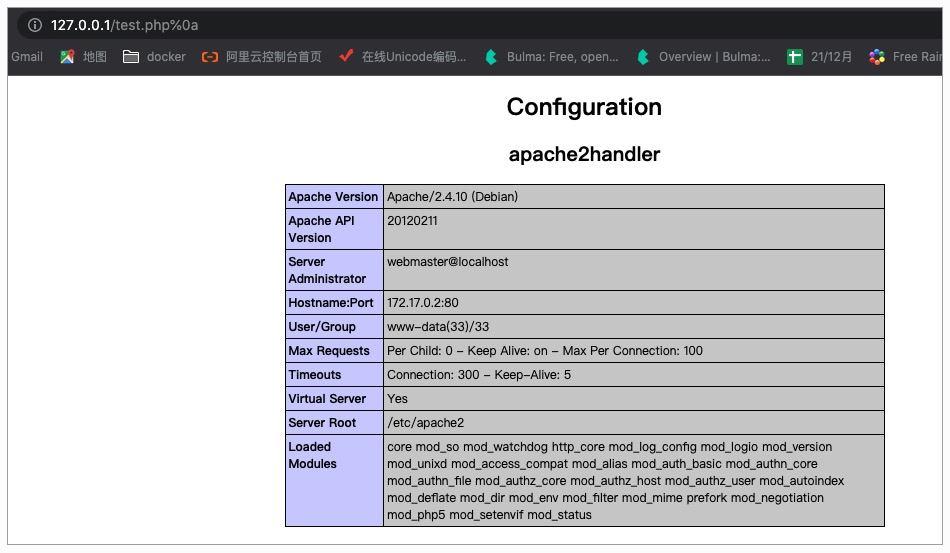Image resolution: width=950 pixels, height=553 pixels.
Task: Open the 'Free Rain' bookmark
Action: point(906,57)
